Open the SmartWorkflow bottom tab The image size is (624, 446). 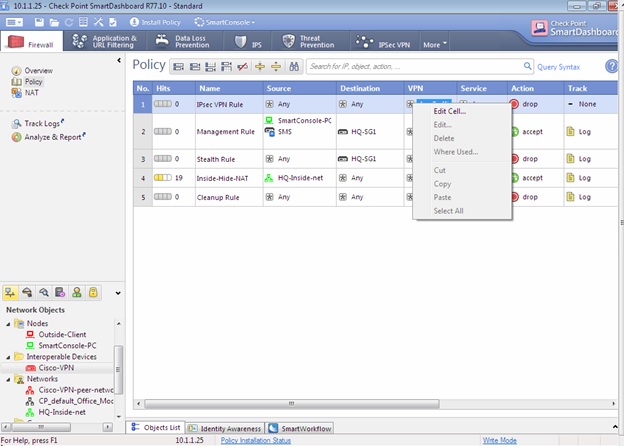coord(301,428)
